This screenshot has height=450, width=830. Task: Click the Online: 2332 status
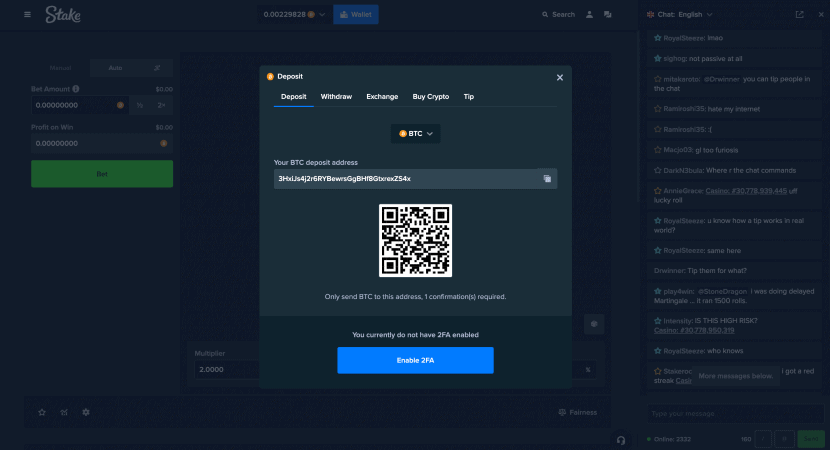[x=669, y=439]
